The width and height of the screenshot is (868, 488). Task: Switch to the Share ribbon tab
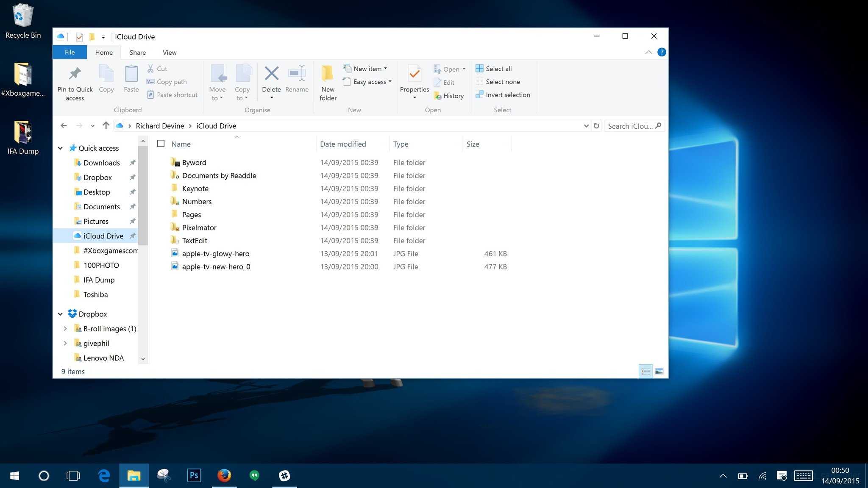click(x=137, y=52)
